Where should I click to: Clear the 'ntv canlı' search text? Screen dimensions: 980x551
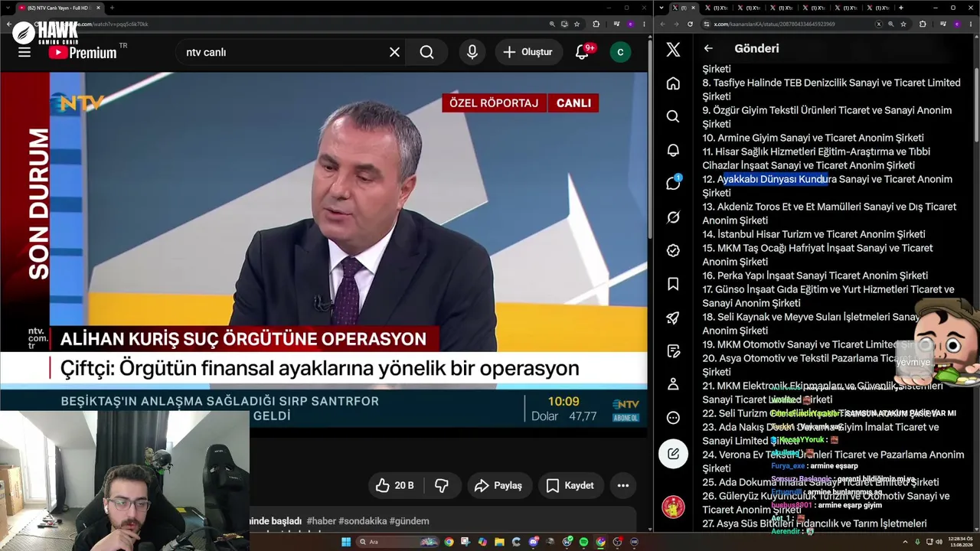point(394,52)
